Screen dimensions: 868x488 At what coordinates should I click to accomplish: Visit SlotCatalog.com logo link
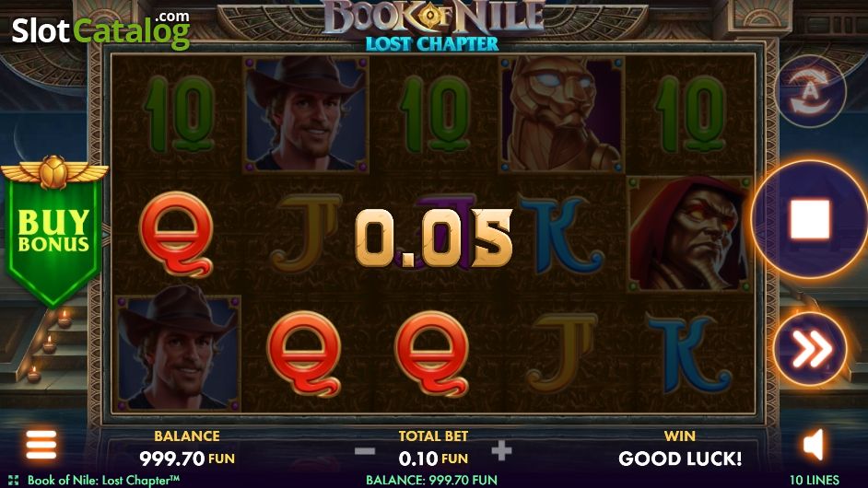[x=101, y=29]
